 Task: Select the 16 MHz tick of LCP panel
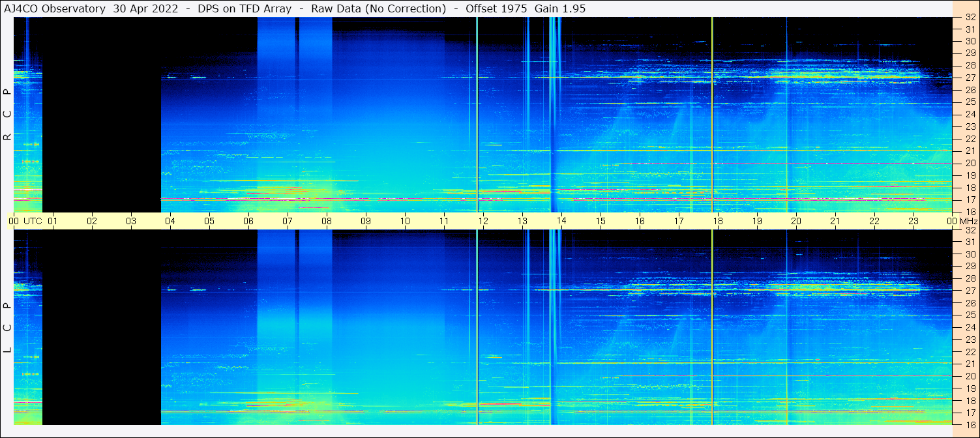970,424
